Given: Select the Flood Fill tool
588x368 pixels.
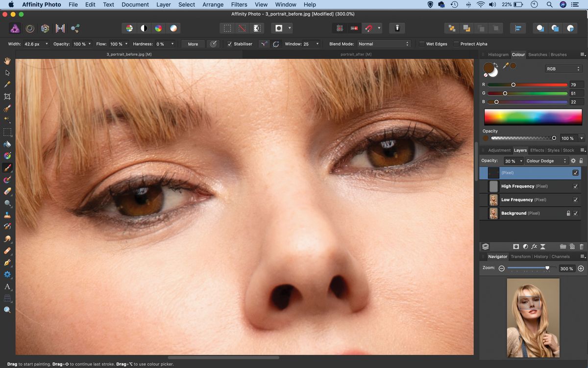Looking at the screenshot, I should point(7,144).
